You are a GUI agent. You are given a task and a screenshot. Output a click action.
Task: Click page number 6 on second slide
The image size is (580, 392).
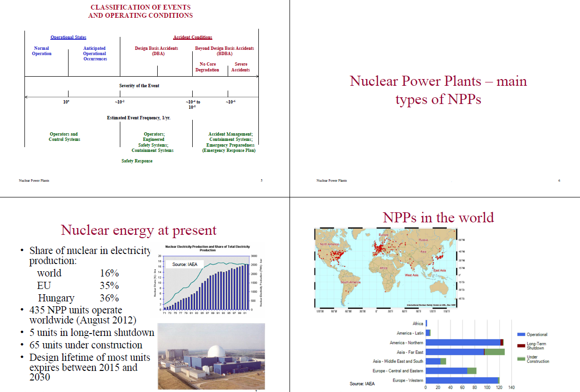559,181
